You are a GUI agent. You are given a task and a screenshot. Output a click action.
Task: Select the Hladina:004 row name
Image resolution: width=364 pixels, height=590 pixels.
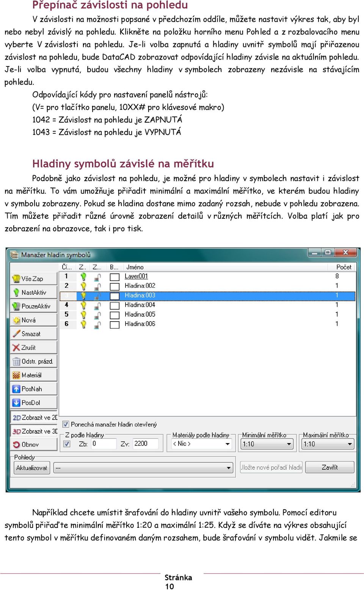[x=140, y=305]
